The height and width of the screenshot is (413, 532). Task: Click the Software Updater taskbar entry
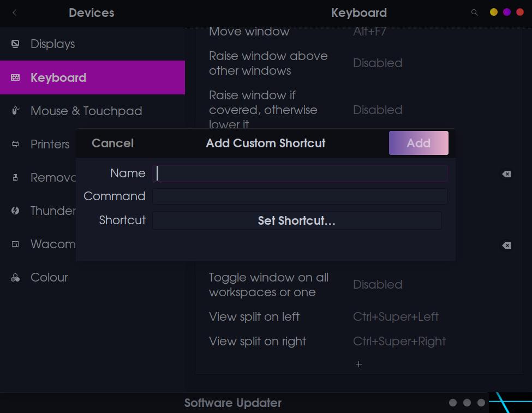[233, 403]
